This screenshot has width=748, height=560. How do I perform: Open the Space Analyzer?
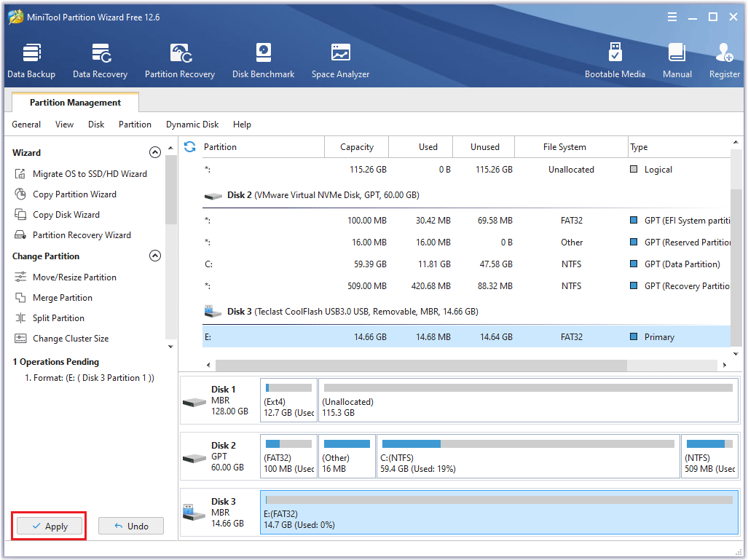point(340,61)
